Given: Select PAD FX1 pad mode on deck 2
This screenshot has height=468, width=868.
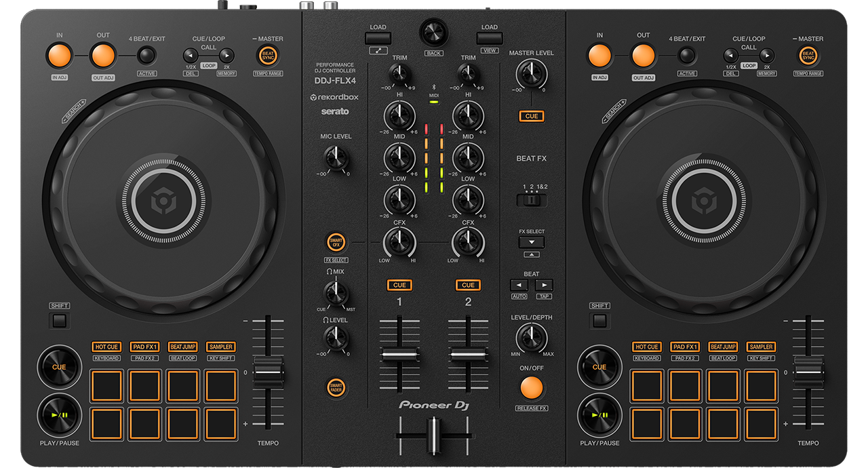Looking at the screenshot, I should [685, 347].
